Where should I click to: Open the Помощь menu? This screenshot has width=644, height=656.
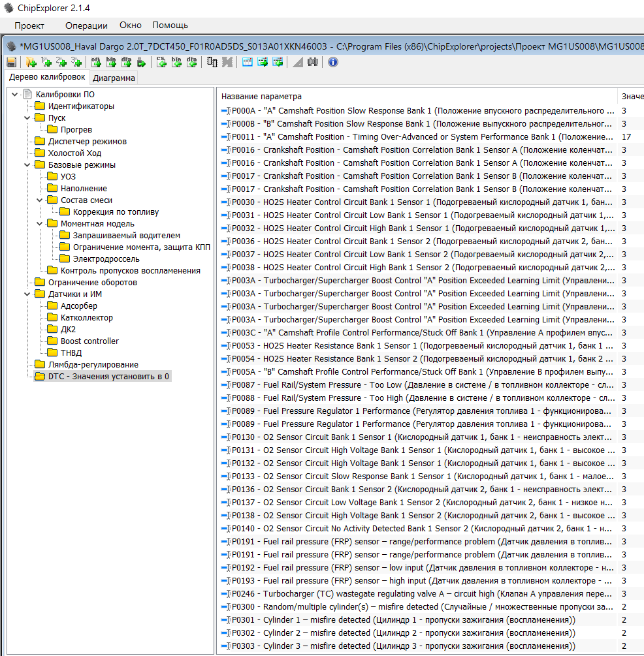[170, 25]
